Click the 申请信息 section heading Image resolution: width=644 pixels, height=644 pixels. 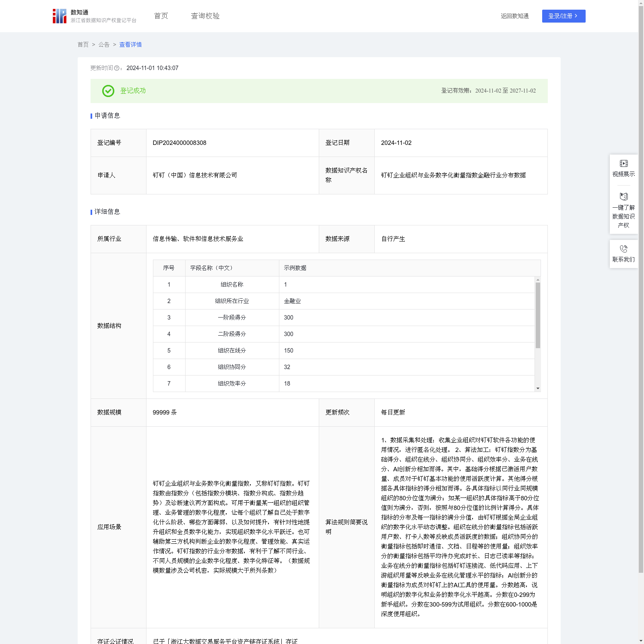[x=107, y=116]
